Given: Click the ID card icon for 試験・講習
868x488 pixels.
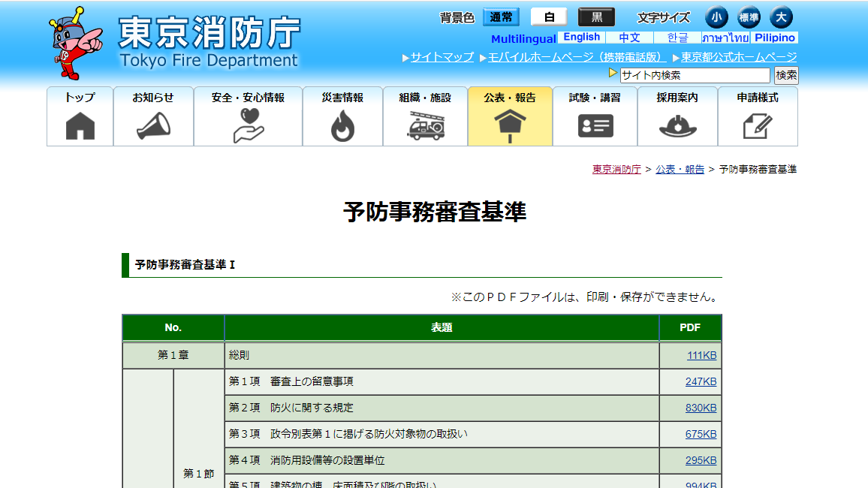Looking at the screenshot, I should tap(595, 125).
